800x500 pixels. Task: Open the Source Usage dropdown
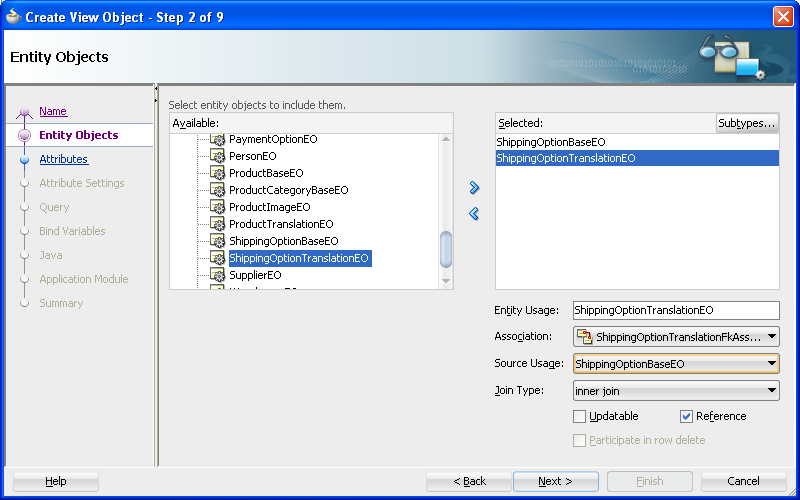pyautogui.click(x=771, y=364)
